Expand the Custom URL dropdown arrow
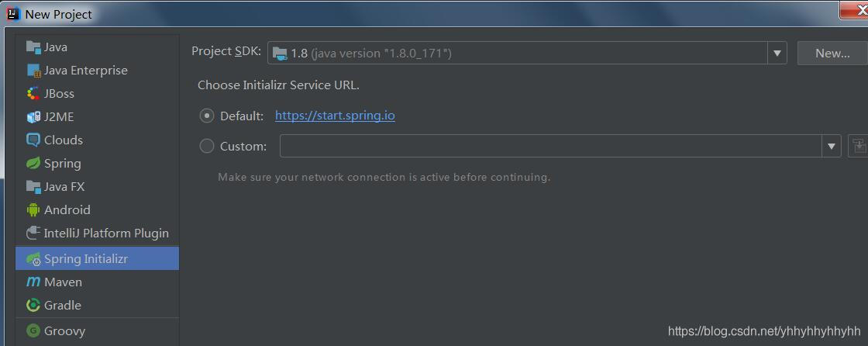 tap(831, 146)
